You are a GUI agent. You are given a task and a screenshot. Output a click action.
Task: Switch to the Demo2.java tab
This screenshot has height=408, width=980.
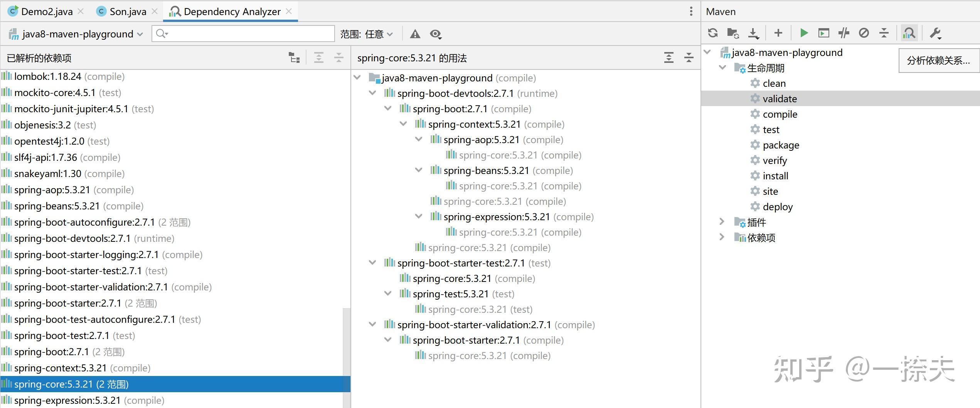click(46, 11)
